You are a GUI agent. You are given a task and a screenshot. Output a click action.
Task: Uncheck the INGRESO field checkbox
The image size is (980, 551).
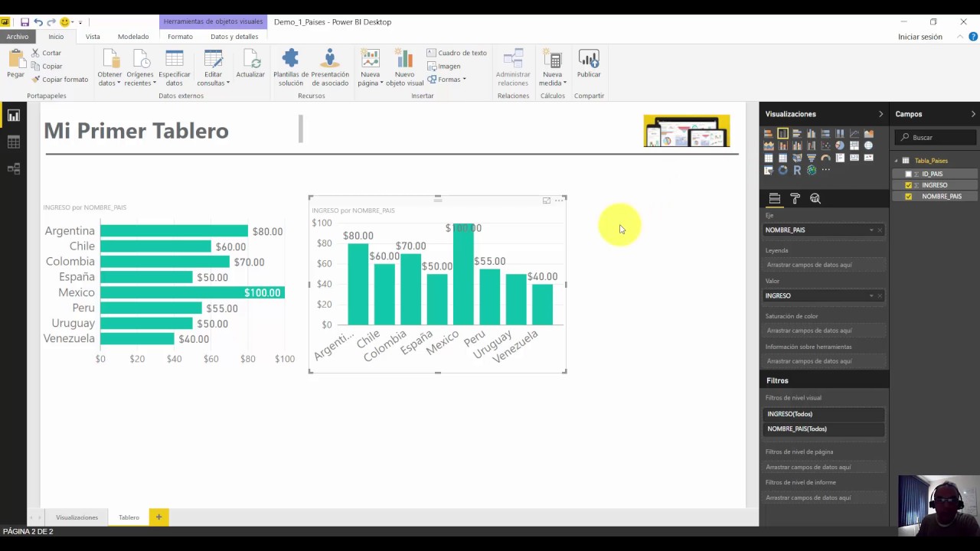[x=909, y=185]
